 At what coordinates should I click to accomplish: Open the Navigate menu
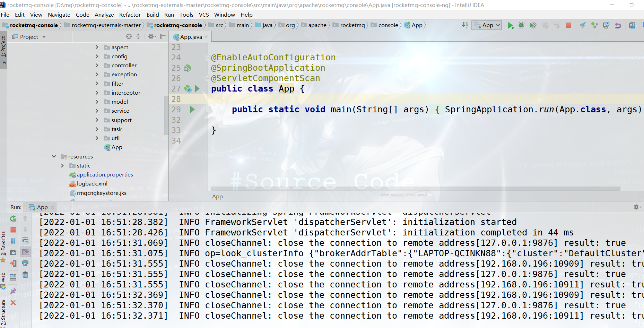[59, 15]
